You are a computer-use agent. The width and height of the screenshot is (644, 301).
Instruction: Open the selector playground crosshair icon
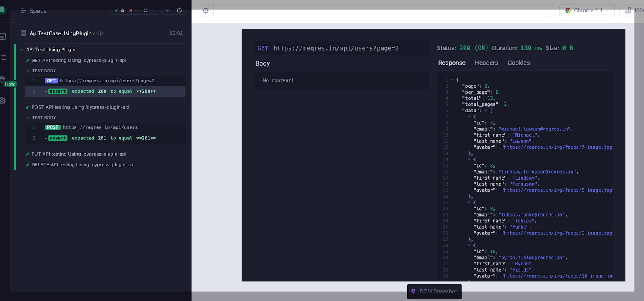[206, 11]
